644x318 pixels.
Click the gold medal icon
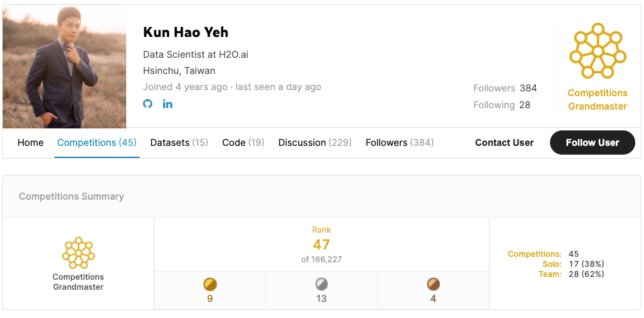pos(210,284)
